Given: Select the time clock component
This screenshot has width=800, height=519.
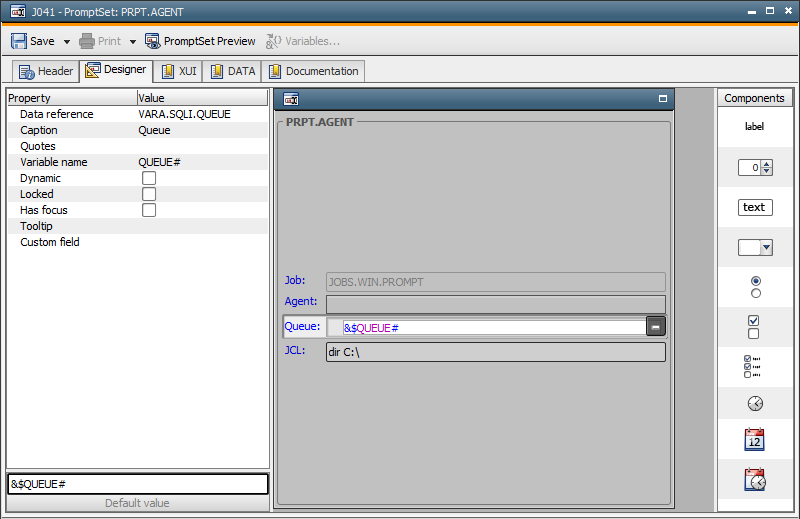Looking at the screenshot, I should tap(754, 403).
